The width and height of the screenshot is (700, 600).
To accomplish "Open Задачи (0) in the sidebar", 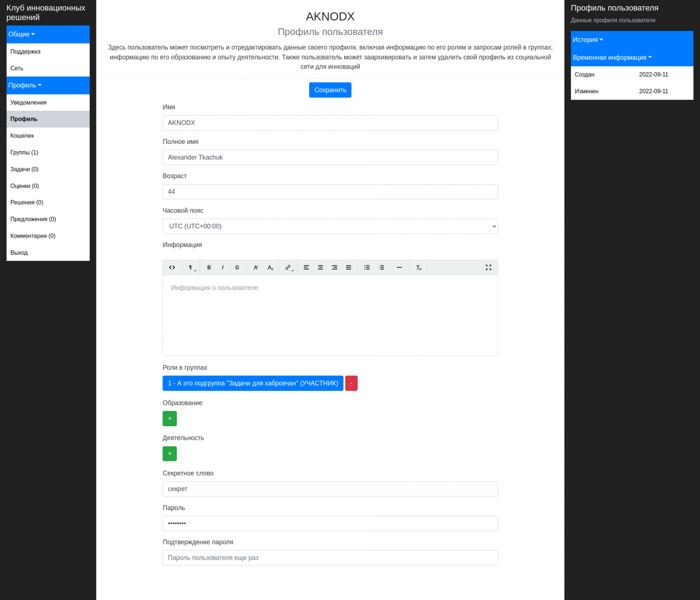I will click(48, 169).
